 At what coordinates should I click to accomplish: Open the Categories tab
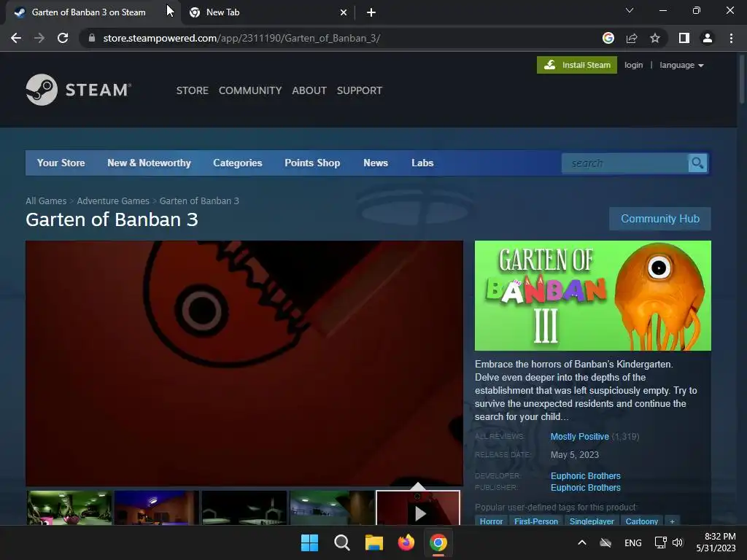[238, 163]
